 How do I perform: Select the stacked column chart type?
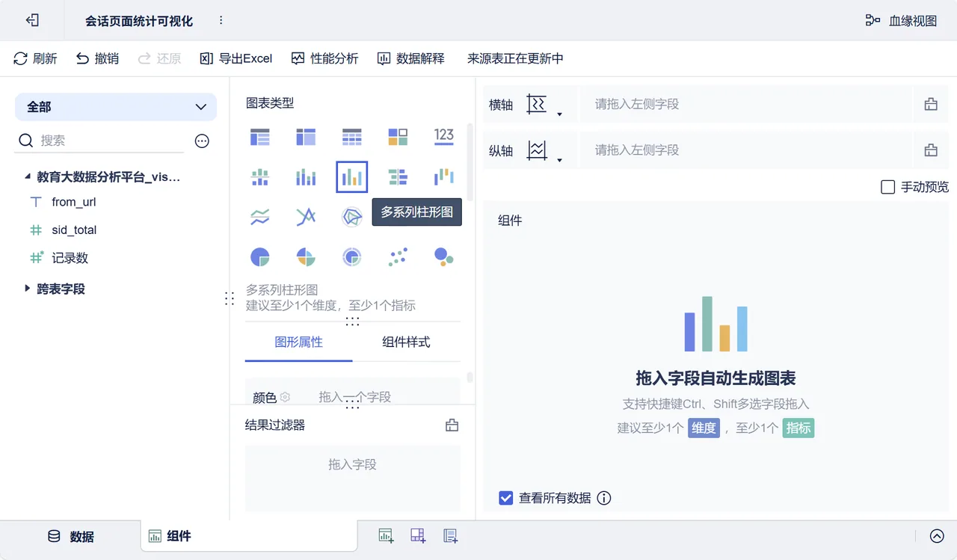[306, 177]
